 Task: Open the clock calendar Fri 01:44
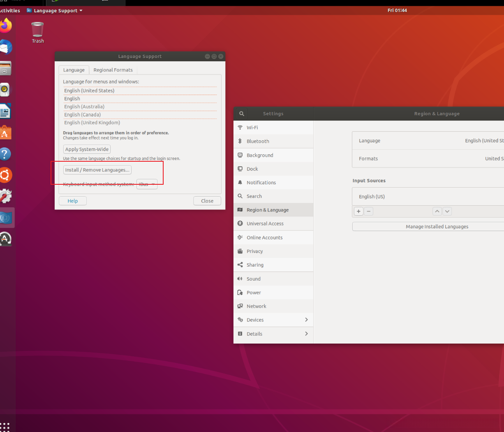(x=397, y=10)
